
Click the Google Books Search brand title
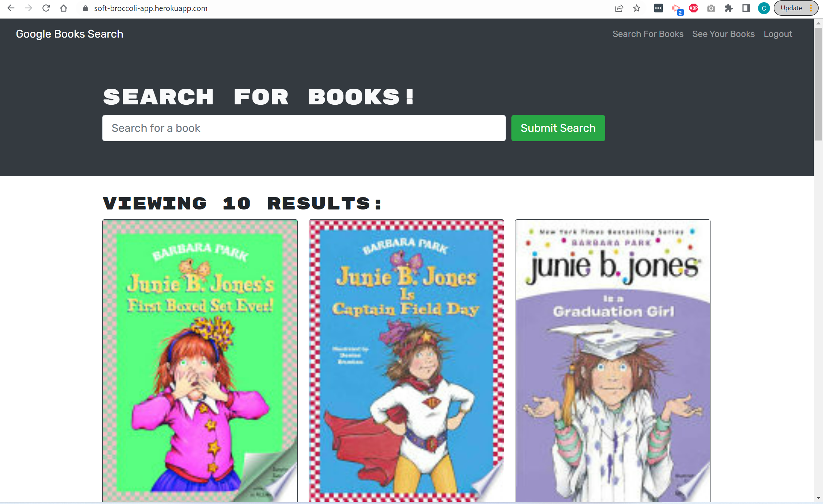(x=69, y=34)
